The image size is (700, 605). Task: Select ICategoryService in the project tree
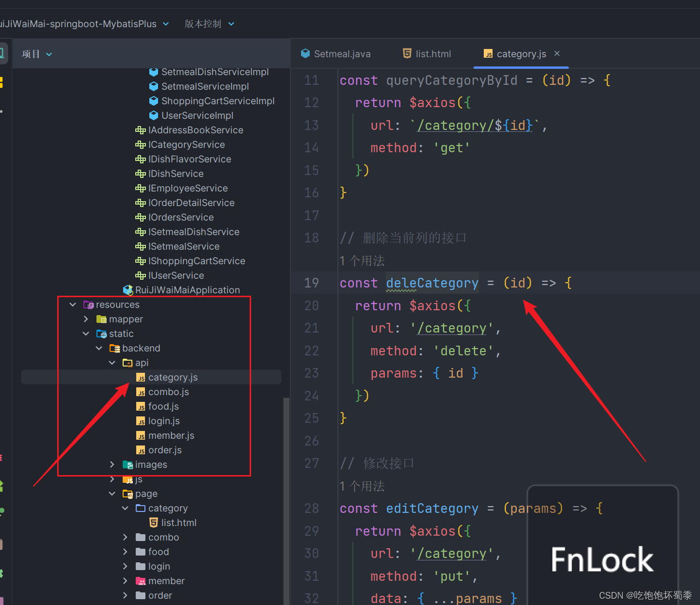click(x=187, y=144)
